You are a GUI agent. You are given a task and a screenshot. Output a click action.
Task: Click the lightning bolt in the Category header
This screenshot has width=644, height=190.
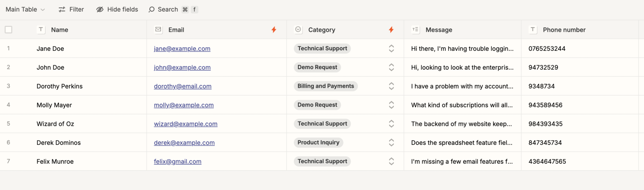391,30
